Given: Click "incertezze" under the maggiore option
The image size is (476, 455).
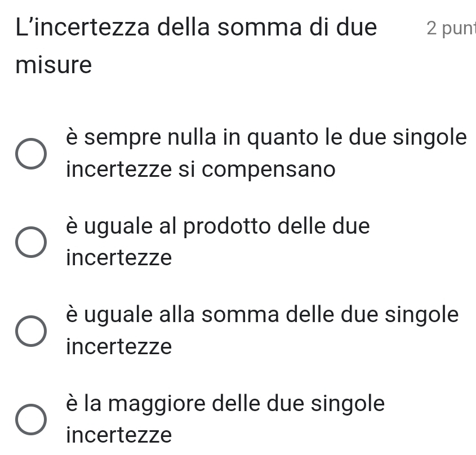Looking at the screenshot, I should pos(119,435).
